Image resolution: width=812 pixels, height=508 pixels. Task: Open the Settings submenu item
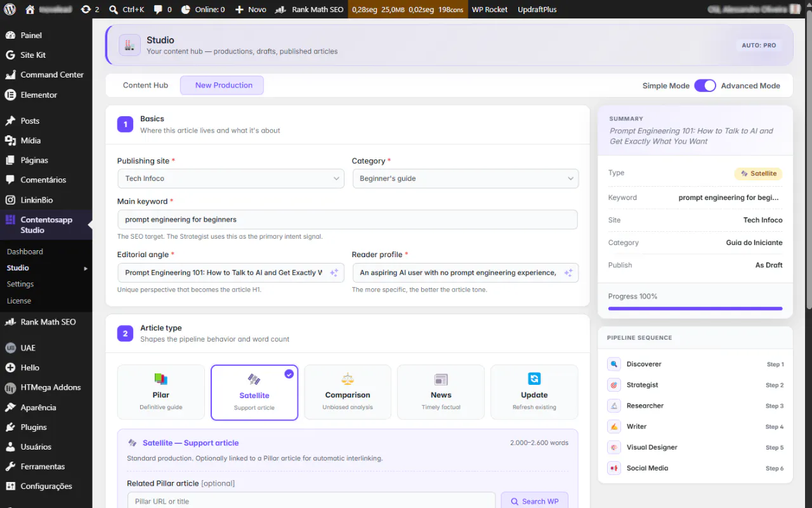click(x=20, y=284)
